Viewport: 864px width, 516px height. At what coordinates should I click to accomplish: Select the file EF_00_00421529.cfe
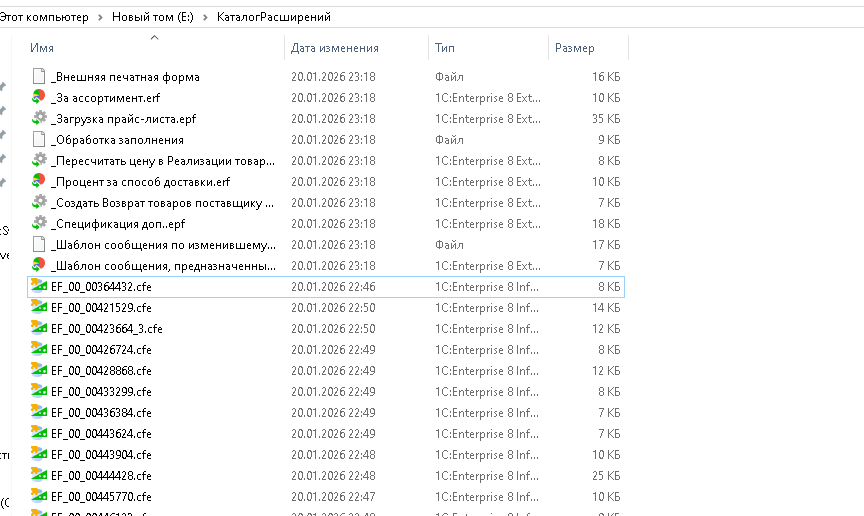point(101,307)
